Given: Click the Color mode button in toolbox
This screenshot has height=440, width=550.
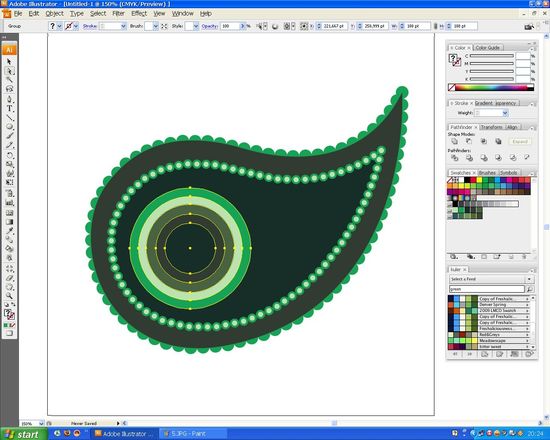Looking at the screenshot, I should point(6,325).
